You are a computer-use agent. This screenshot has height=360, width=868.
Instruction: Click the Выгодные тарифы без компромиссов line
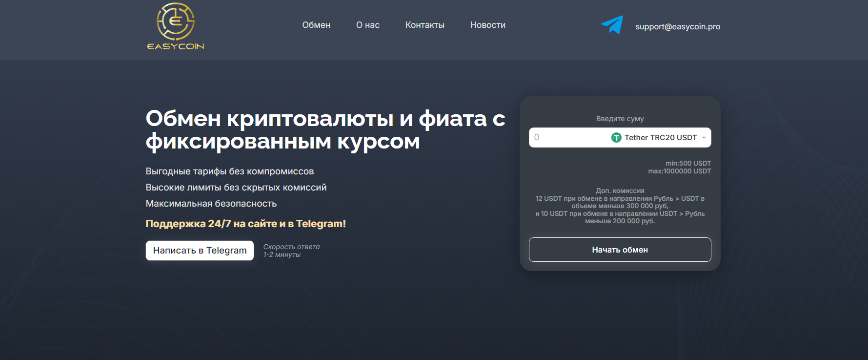(x=230, y=171)
